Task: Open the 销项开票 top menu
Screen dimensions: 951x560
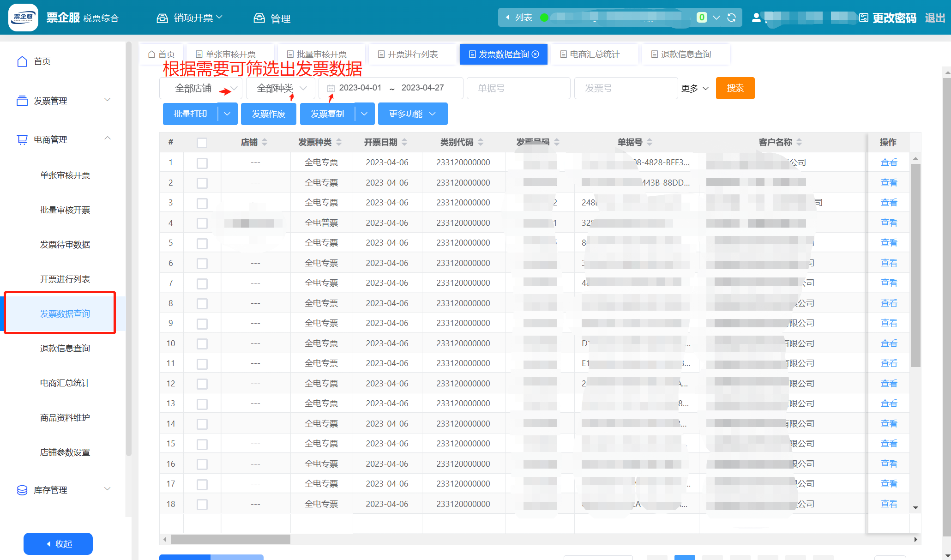Action: click(190, 18)
